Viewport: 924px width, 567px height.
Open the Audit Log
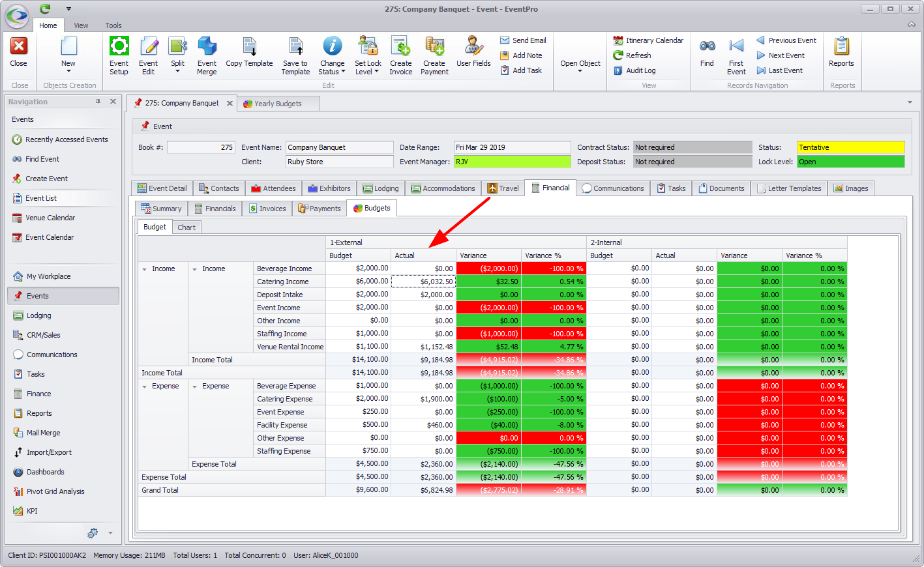tap(634, 70)
